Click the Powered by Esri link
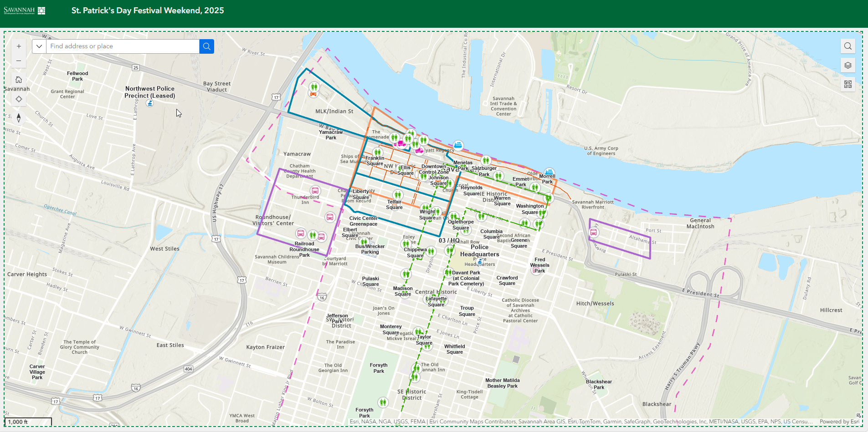The width and height of the screenshot is (868, 432). tap(838, 422)
